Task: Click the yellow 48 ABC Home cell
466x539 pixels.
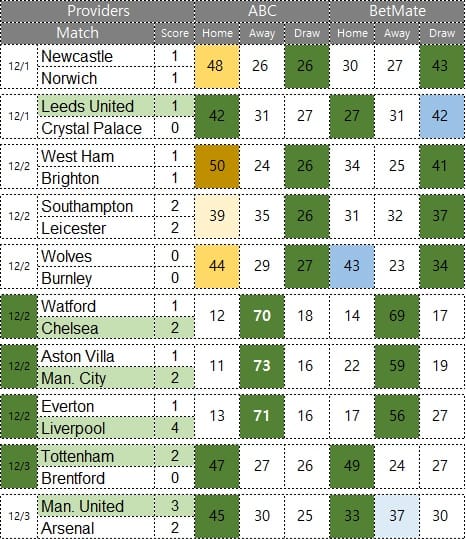Action: [217, 67]
